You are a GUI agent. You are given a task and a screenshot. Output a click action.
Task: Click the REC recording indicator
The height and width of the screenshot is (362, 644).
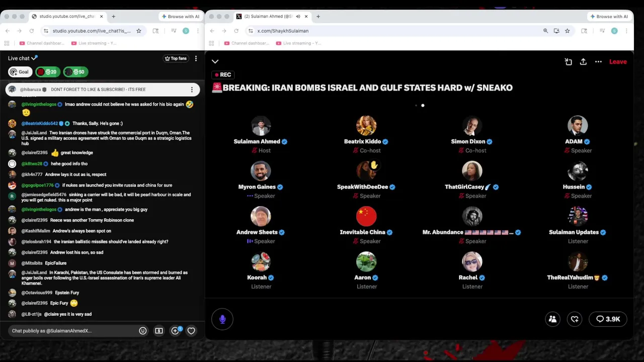coord(223,75)
